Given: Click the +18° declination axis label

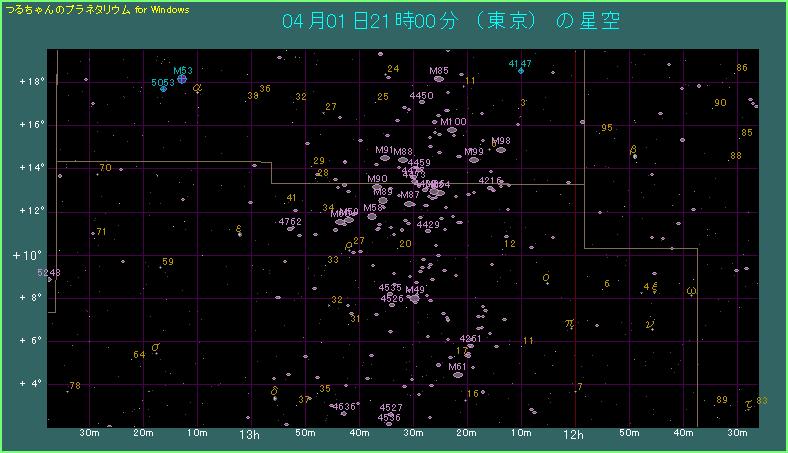Looking at the screenshot, I should tap(31, 81).
